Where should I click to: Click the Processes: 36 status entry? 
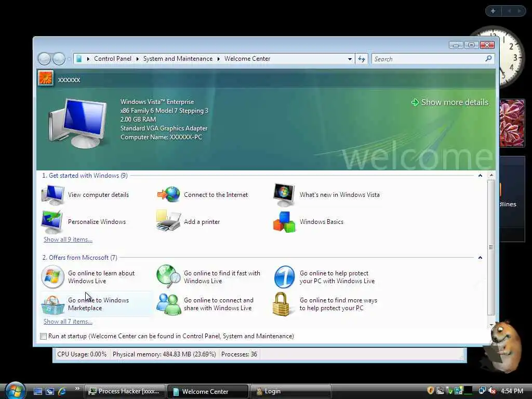click(239, 354)
